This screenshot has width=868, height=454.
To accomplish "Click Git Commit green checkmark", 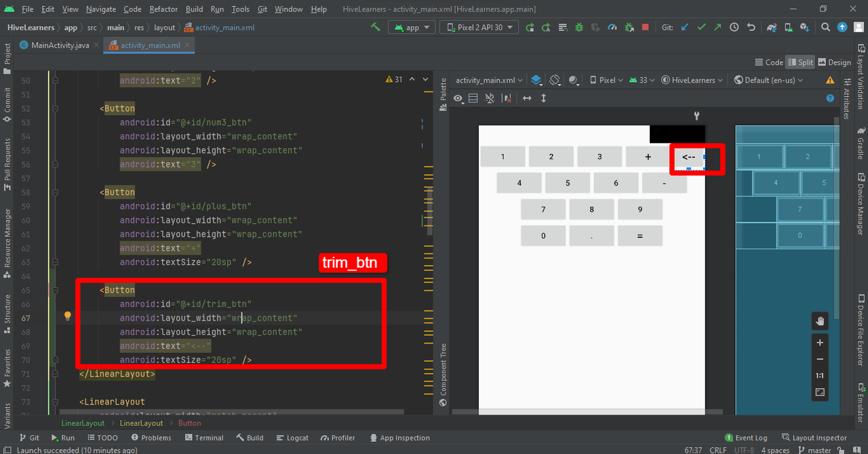I will click(701, 27).
